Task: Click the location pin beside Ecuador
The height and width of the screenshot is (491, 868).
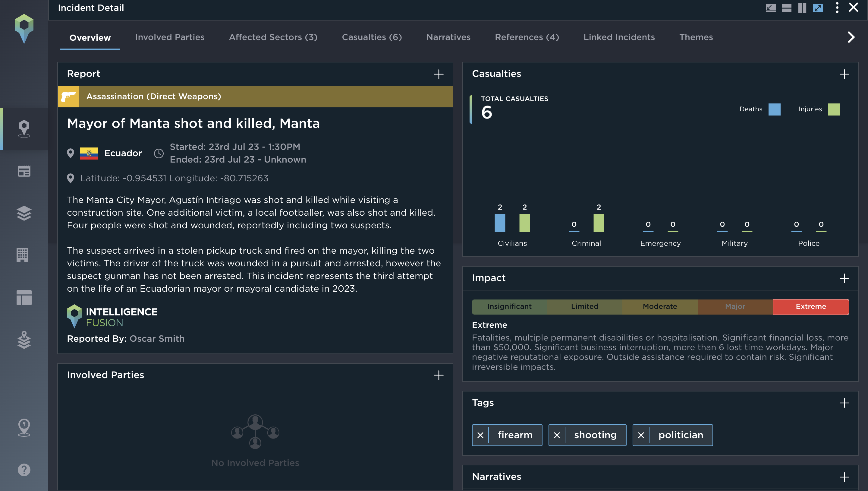Action: (71, 153)
